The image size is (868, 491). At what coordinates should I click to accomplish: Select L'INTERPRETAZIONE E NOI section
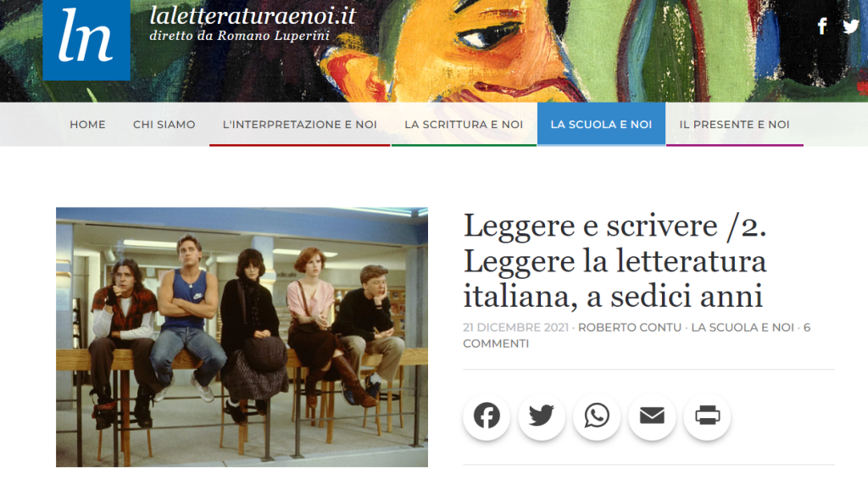click(299, 125)
